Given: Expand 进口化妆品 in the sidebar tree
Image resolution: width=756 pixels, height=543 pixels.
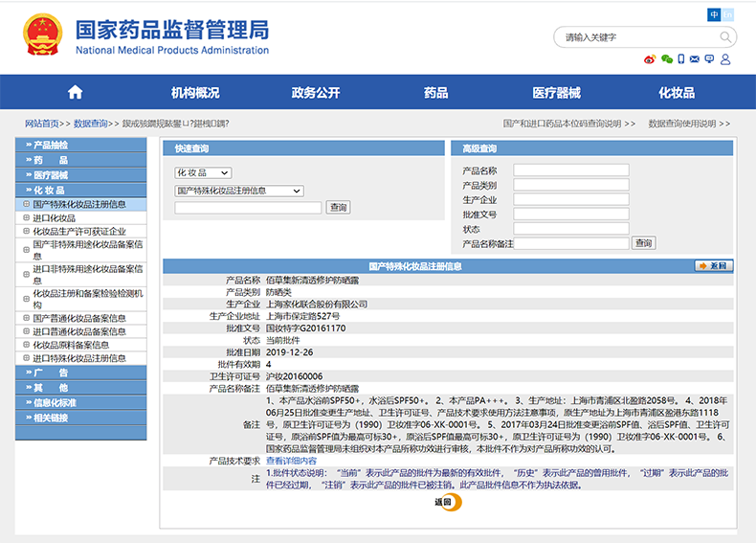Looking at the screenshot, I should pos(25,217).
